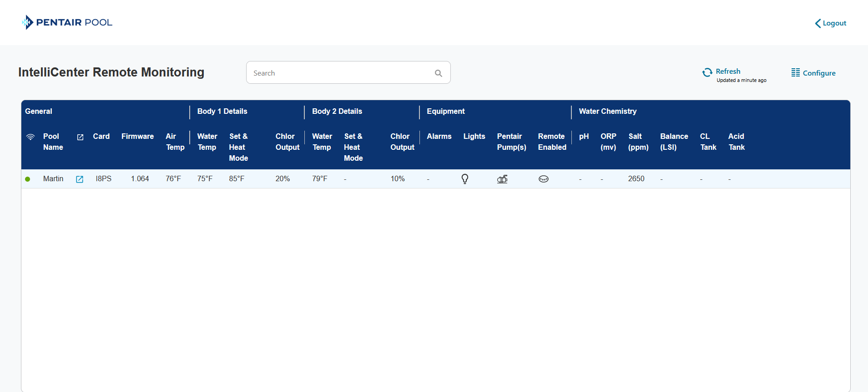Open Martin pool via external link icon
868x392 pixels.
[80, 179]
